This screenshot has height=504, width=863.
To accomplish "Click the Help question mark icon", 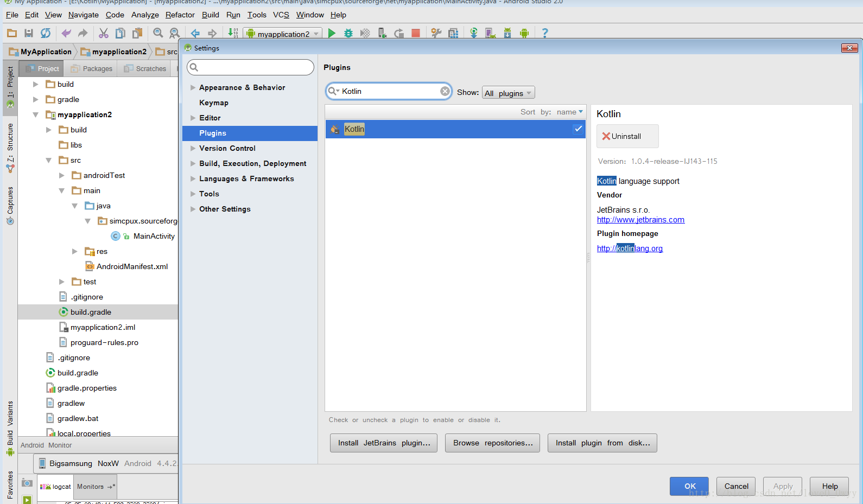I will click(x=545, y=34).
